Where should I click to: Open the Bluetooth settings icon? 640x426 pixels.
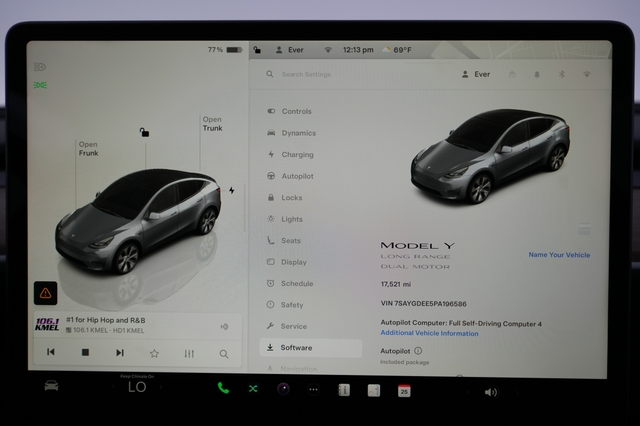click(562, 74)
